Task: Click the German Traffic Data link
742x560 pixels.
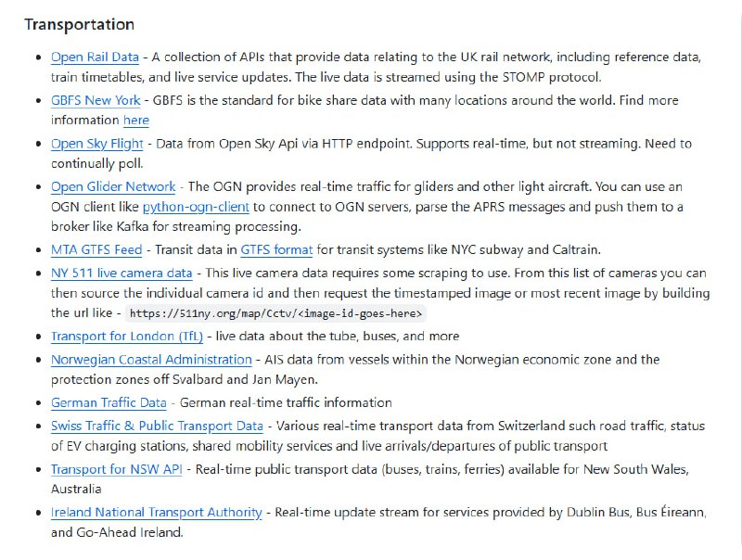Action: (109, 402)
